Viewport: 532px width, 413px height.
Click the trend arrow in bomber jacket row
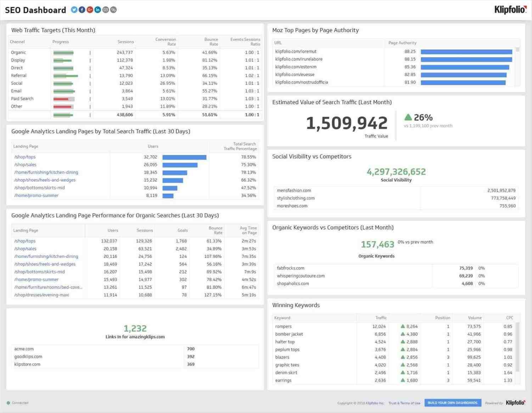coord(403,334)
